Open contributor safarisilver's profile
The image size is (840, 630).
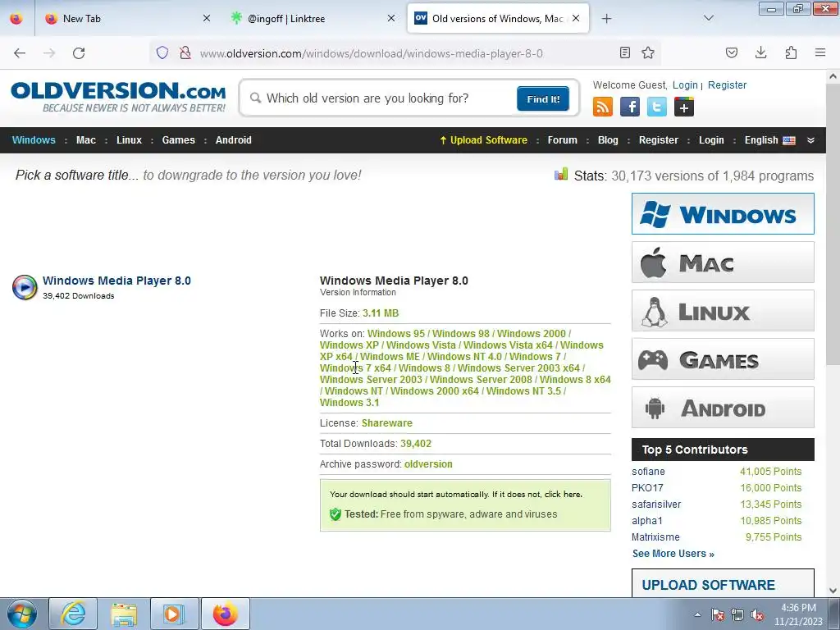click(x=656, y=504)
